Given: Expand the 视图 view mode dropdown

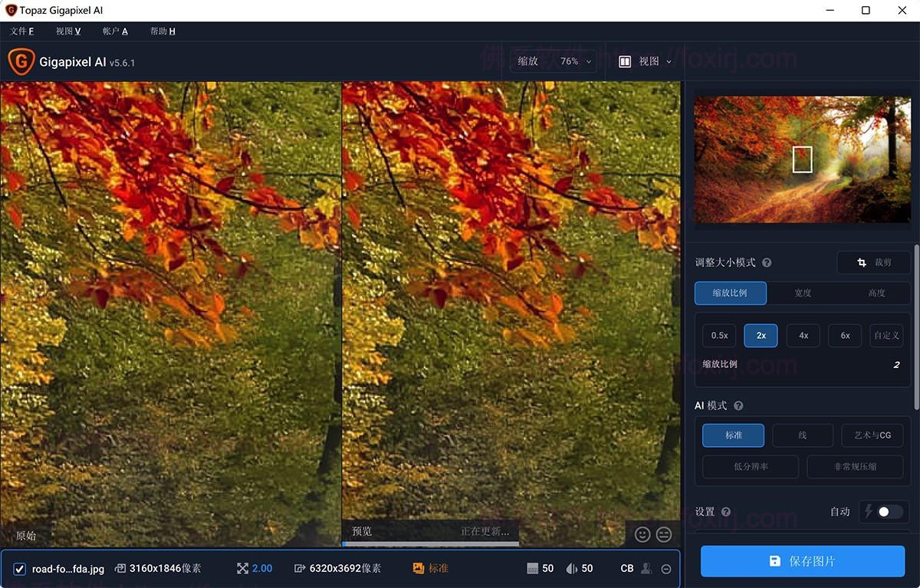Looking at the screenshot, I should click(x=646, y=61).
